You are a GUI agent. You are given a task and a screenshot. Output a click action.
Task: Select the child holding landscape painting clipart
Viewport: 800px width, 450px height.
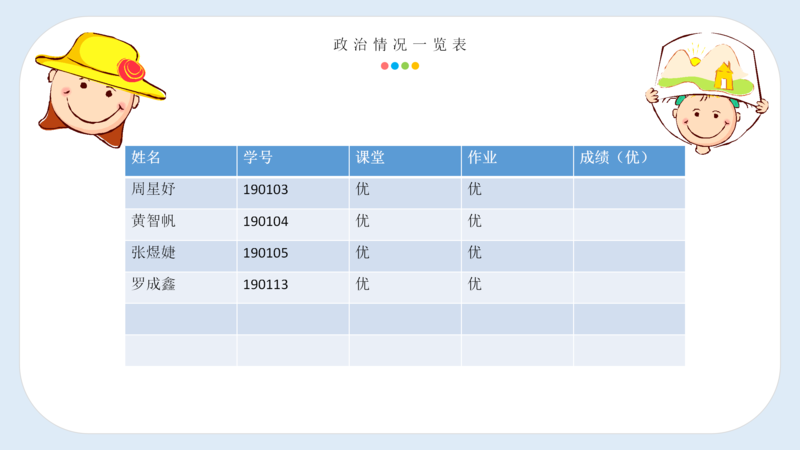(x=707, y=93)
